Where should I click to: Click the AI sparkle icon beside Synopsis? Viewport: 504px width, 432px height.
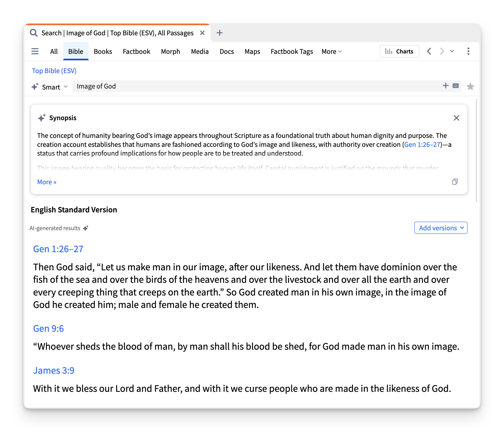click(x=41, y=118)
